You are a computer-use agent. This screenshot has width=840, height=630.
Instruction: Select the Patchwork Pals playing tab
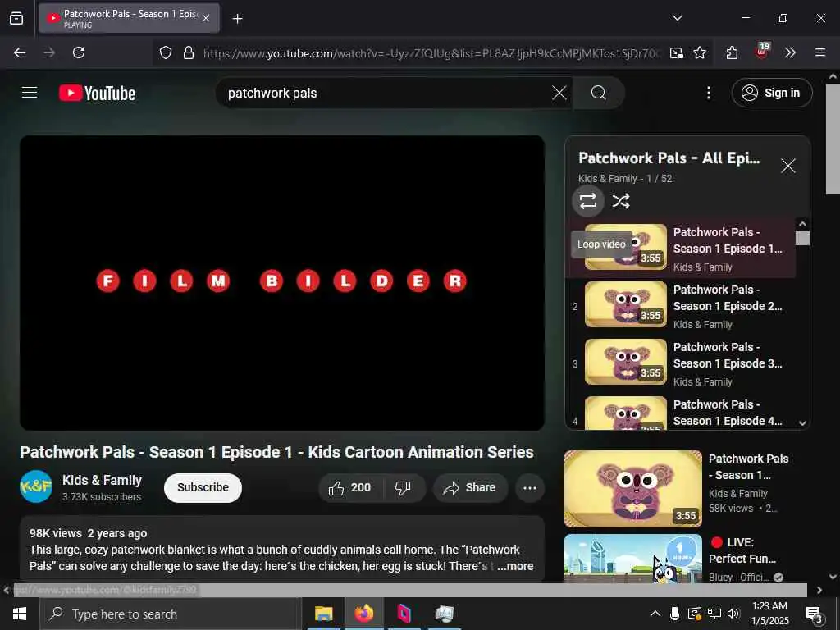point(129,18)
